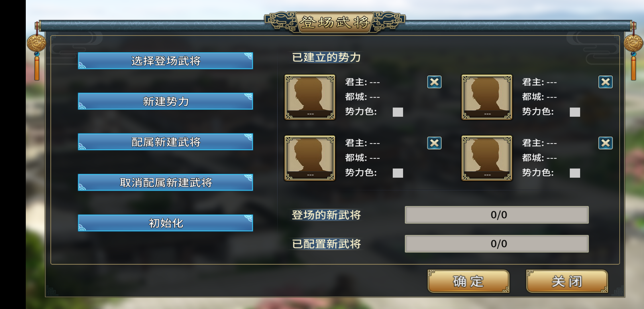Image resolution: width=644 pixels, height=309 pixels.
Task: Reset settings with the 初始化 button
Action: (166, 223)
